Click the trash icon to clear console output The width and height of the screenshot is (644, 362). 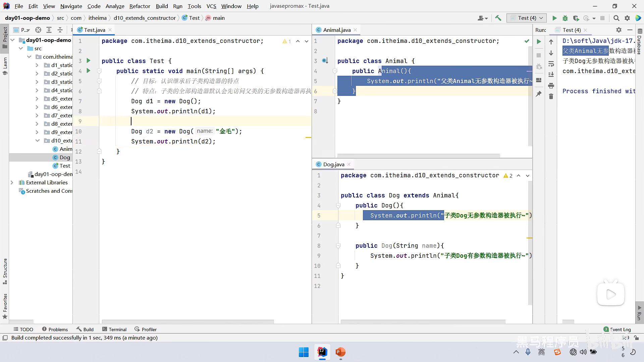point(551,97)
